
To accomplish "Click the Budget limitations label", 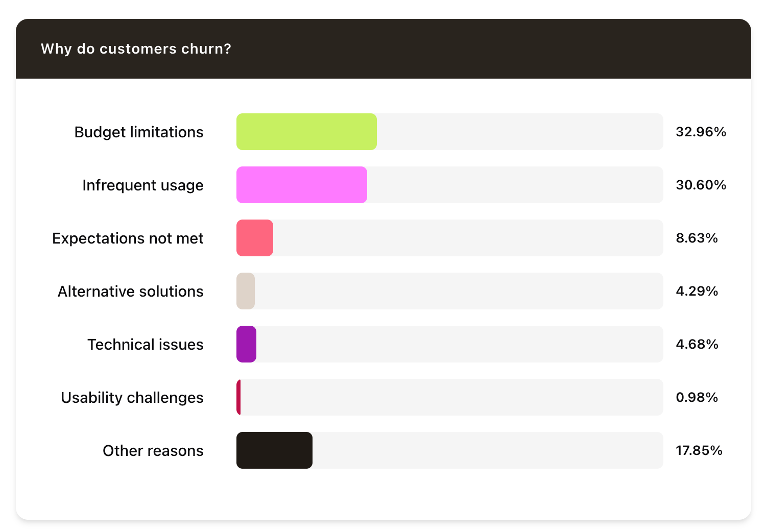I will click(139, 132).
